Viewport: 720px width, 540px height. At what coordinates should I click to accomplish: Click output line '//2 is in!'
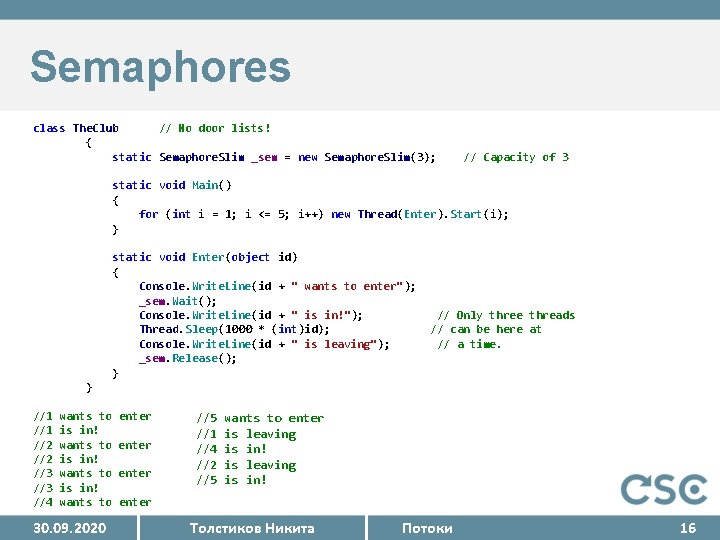click(66, 459)
